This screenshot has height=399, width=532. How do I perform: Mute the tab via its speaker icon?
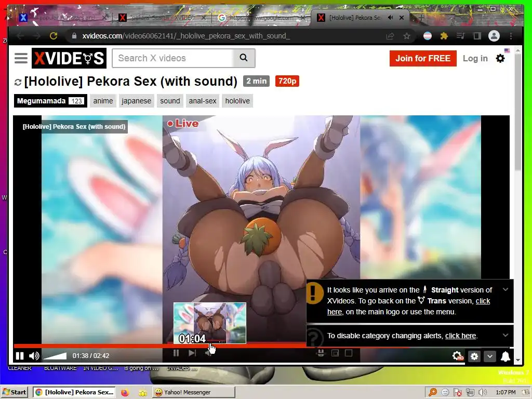click(391, 17)
